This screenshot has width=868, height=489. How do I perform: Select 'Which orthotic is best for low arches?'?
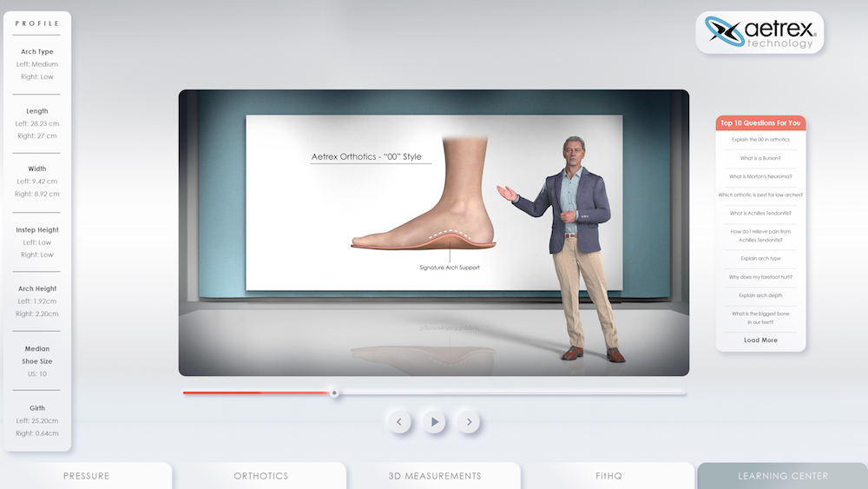pyautogui.click(x=760, y=195)
